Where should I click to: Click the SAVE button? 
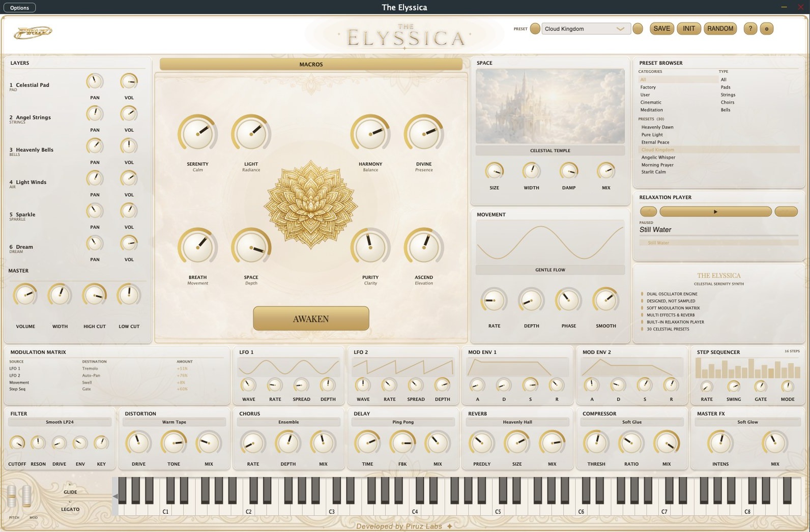[x=661, y=28]
